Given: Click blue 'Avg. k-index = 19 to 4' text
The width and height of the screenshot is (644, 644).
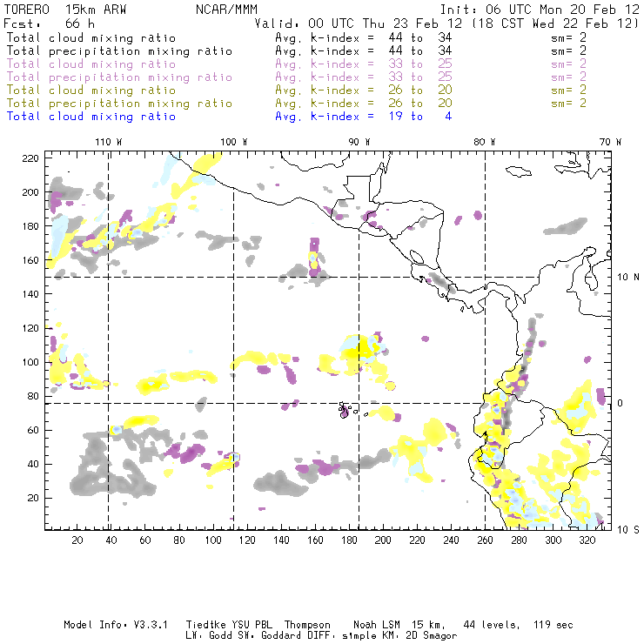Looking at the screenshot, I should 364,117.
